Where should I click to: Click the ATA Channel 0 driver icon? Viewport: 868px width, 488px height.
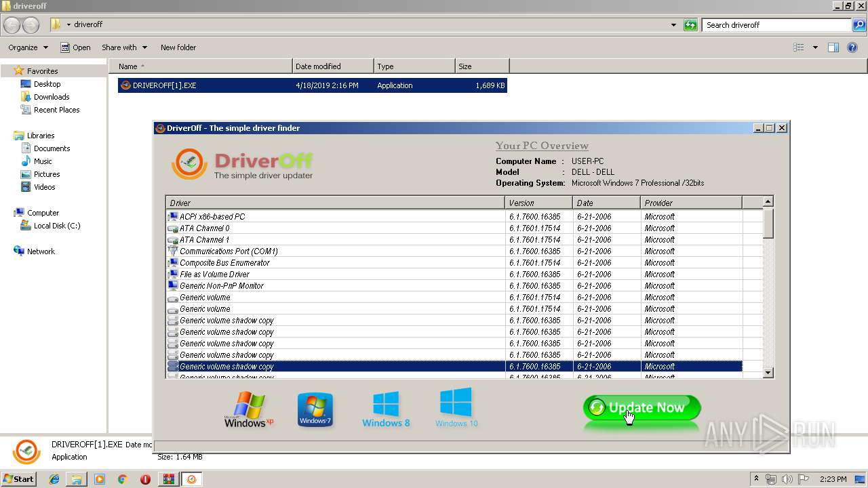(173, 228)
